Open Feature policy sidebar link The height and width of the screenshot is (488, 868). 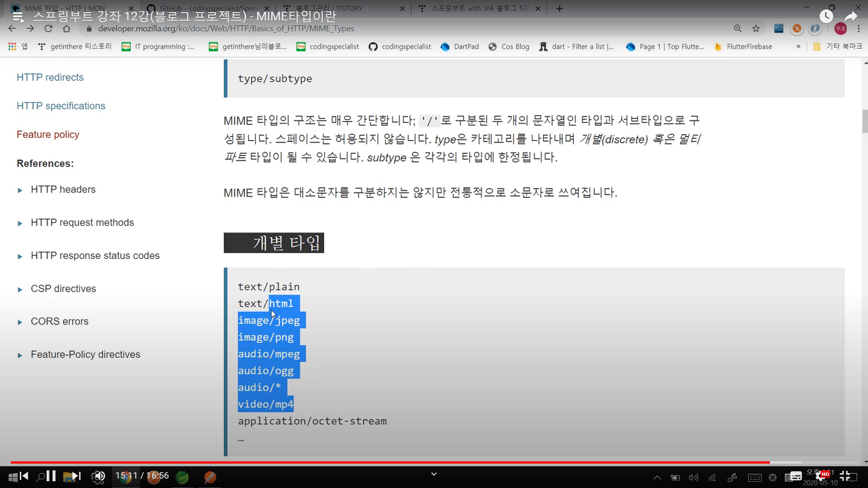click(48, 134)
